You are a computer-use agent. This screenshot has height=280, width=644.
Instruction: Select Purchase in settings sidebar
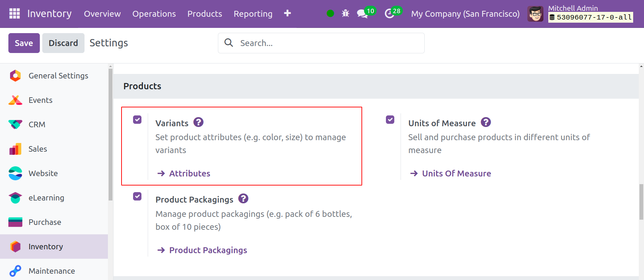click(45, 222)
